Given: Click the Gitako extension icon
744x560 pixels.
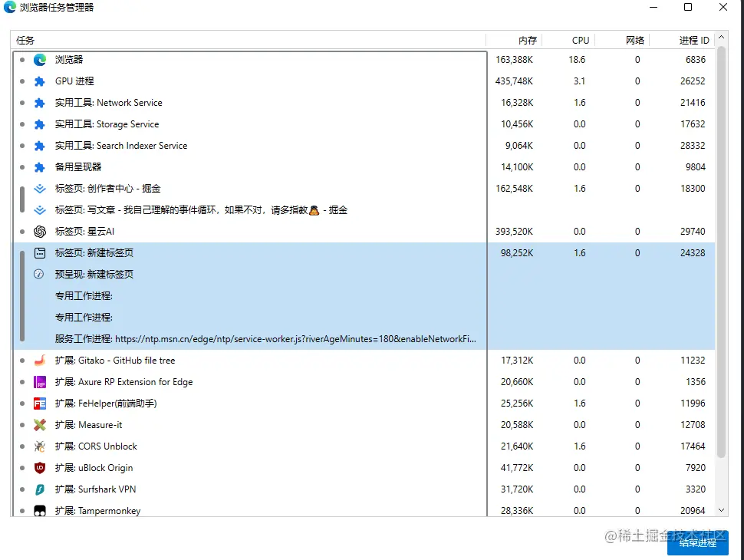Looking at the screenshot, I should tap(40, 361).
